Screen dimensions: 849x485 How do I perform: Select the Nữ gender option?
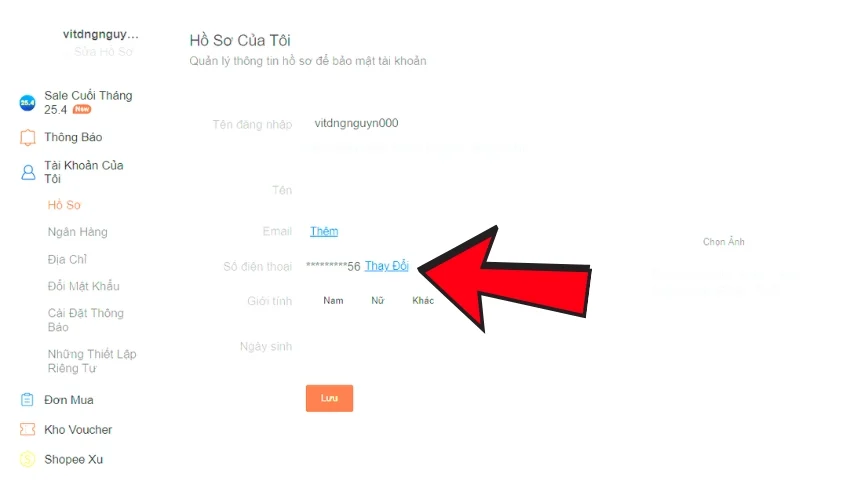377,300
